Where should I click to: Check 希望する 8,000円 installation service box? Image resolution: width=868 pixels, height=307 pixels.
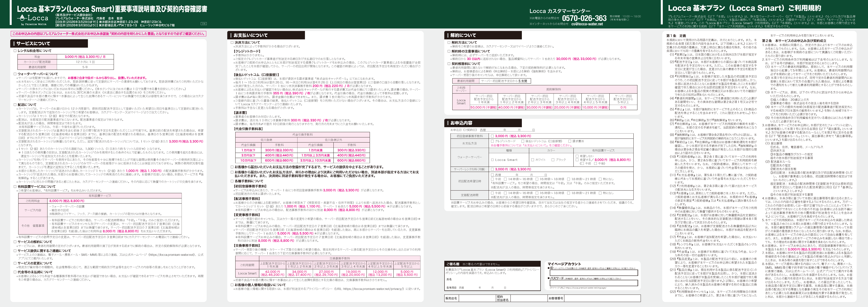[x=577, y=160]
